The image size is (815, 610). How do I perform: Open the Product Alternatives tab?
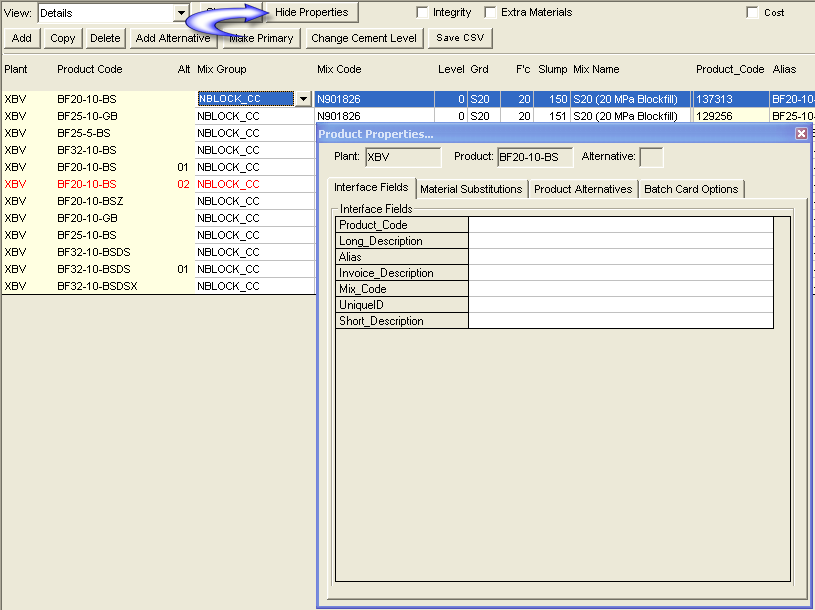pyautogui.click(x=583, y=189)
